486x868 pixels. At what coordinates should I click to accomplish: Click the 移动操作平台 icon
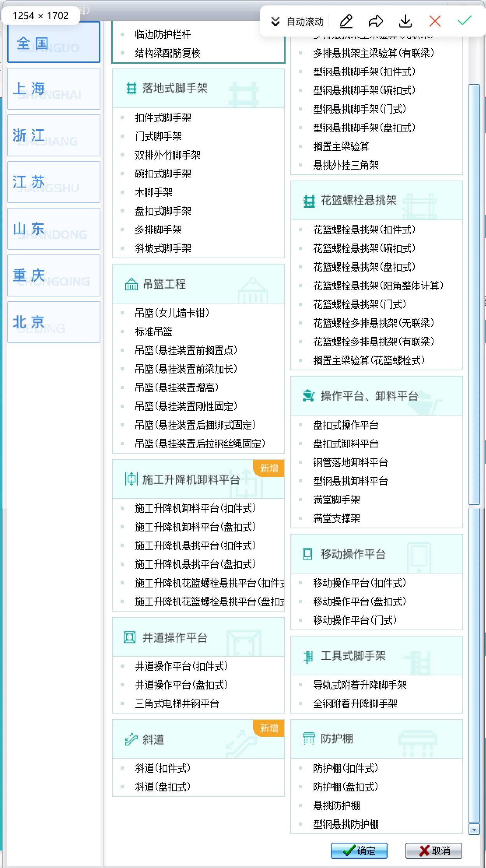307,554
